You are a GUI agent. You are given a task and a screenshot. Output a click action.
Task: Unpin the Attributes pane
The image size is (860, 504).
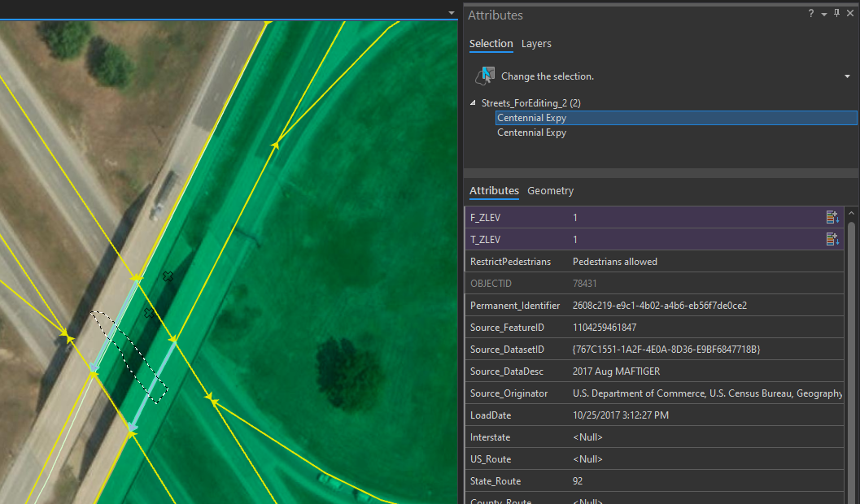point(836,14)
